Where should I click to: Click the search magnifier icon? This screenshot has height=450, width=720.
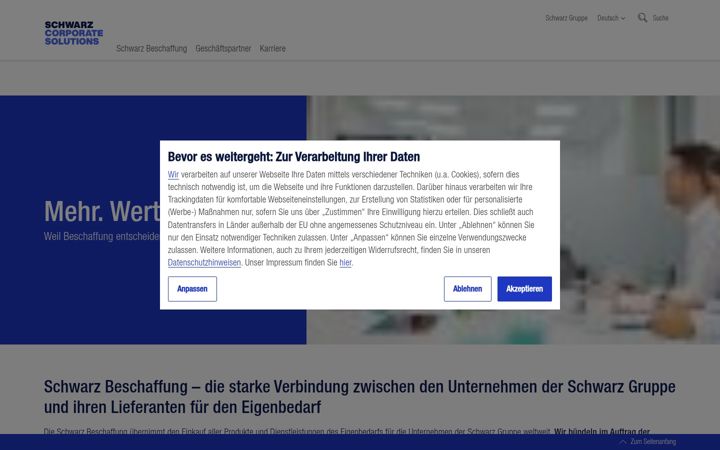coord(642,17)
